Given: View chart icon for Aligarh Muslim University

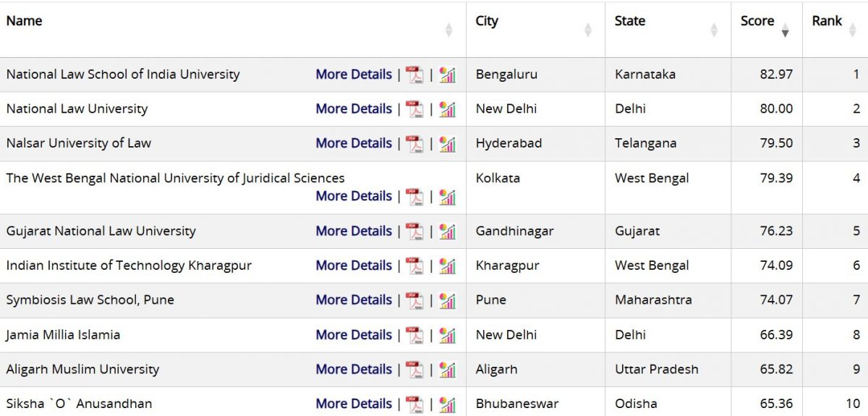Looking at the screenshot, I should tap(448, 370).
